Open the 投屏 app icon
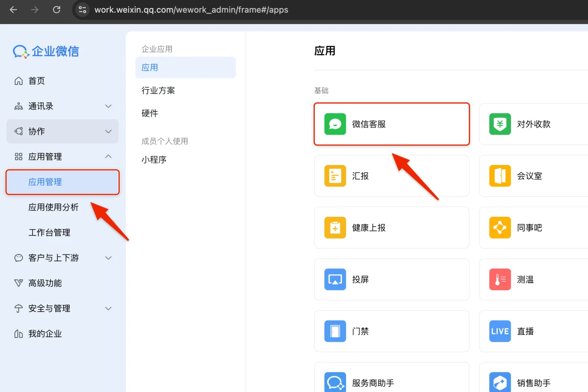588x392 pixels. pyautogui.click(x=335, y=280)
